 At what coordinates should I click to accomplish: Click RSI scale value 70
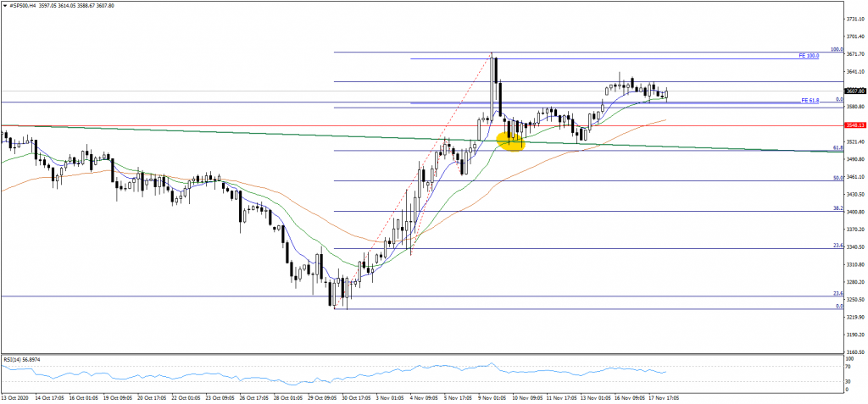click(849, 365)
